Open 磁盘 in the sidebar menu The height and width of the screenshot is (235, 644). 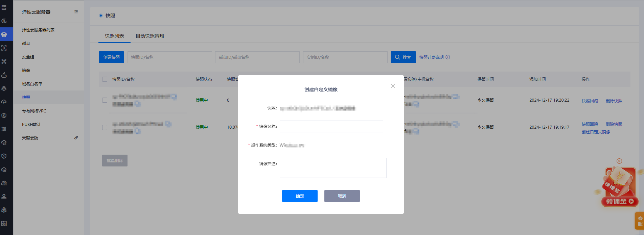26,44
